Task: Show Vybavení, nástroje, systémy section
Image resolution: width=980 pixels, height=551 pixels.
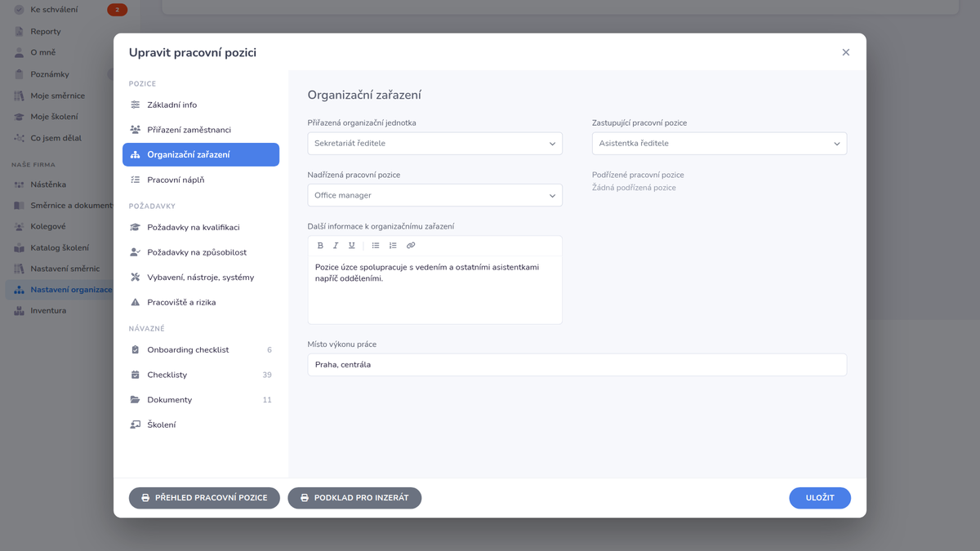Action: pos(201,278)
